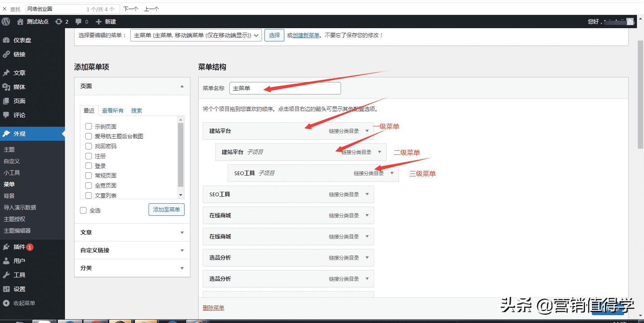Open the 仪表盘 dashboard sidebar item
Image resolution: width=644 pixels, height=323 pixels.
click(22, 40)
